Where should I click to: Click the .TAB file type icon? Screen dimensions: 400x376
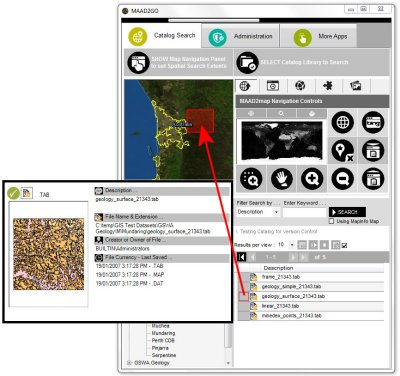pos(26,193)
